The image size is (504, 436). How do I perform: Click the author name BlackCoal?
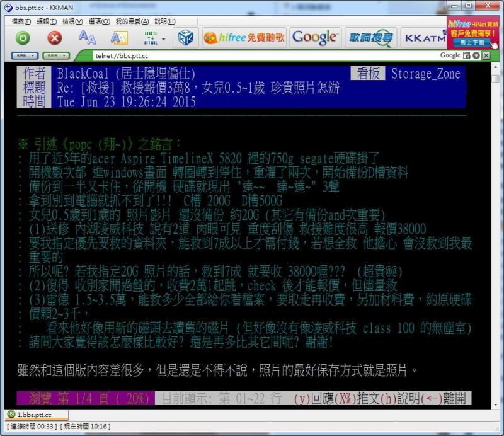pos(83,74)
